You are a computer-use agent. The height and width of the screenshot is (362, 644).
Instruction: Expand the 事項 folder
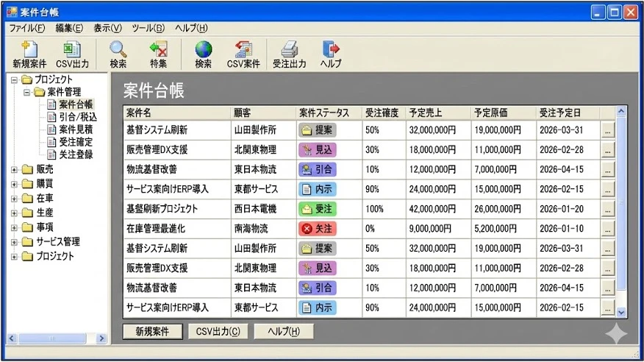(15, 227)
